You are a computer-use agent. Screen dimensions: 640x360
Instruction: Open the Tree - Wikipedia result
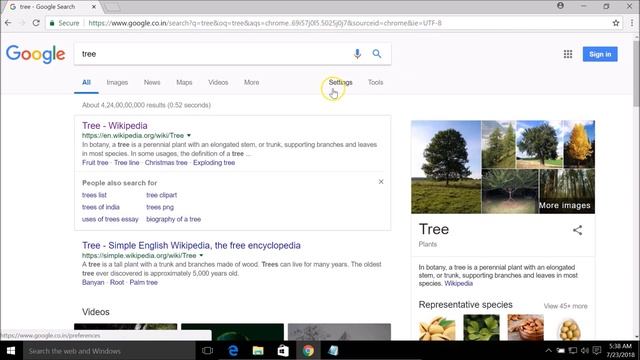(115, 126)
